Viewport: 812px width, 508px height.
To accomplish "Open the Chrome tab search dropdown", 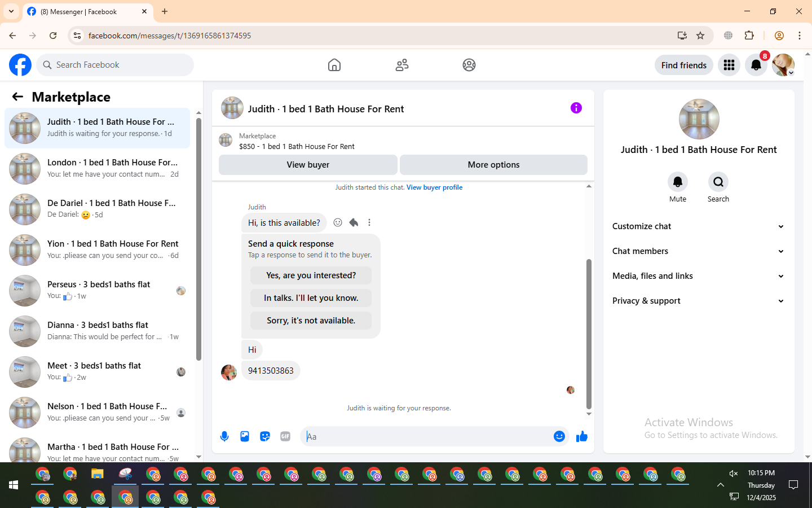I will tap(11, 11).
